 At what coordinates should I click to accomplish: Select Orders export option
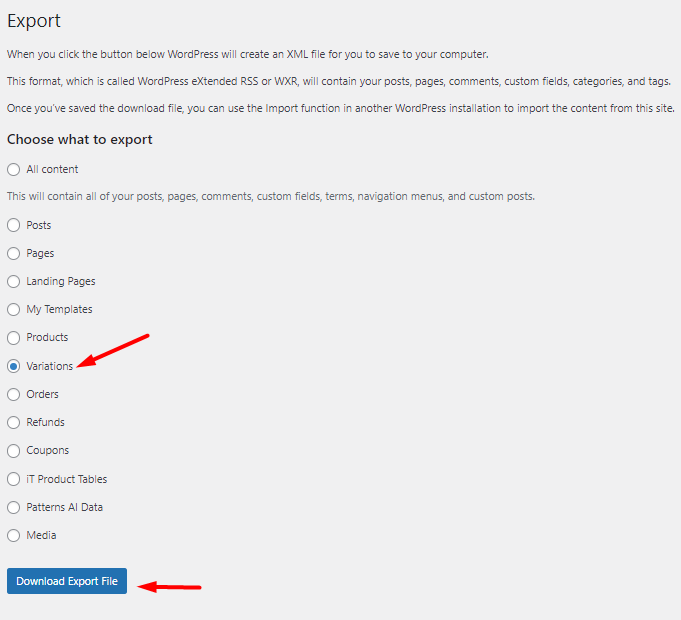(13, 395)
